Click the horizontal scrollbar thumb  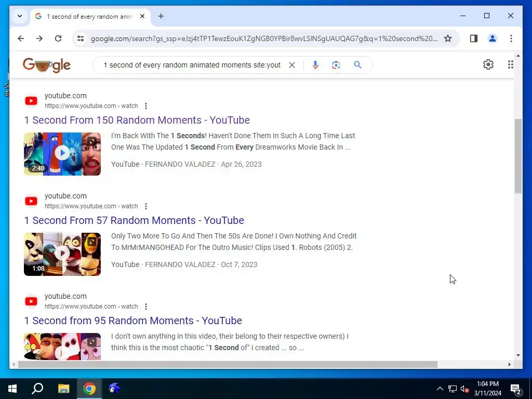228,364
